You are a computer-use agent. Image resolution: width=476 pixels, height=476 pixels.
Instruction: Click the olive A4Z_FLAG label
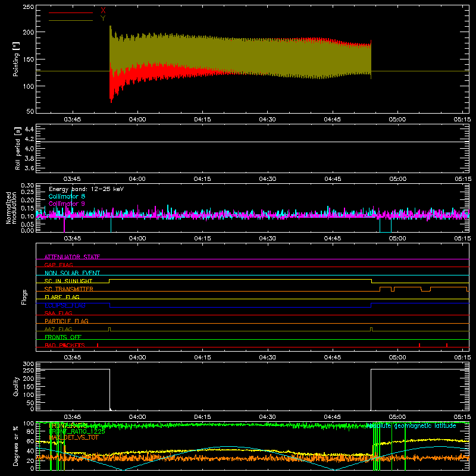[58, 329]
